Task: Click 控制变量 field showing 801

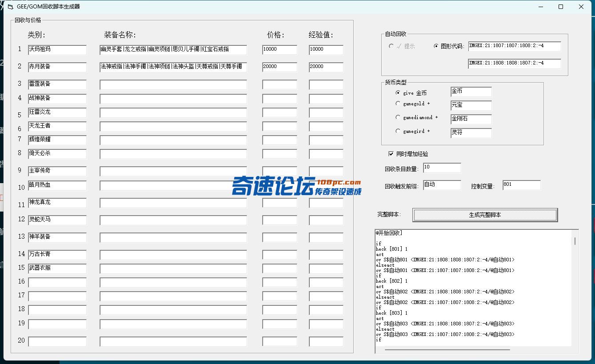Action: [x=522, y=185]
